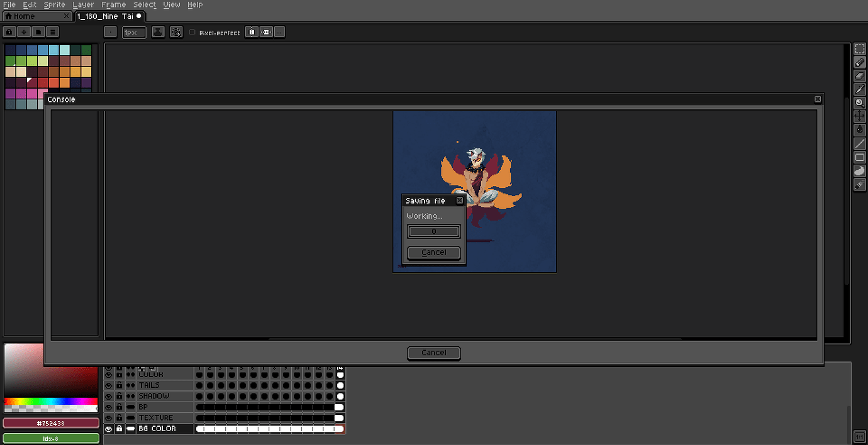Screen dimensions: 868x445
Task: Click foreground color button #752438
Action: coord(51,424)
